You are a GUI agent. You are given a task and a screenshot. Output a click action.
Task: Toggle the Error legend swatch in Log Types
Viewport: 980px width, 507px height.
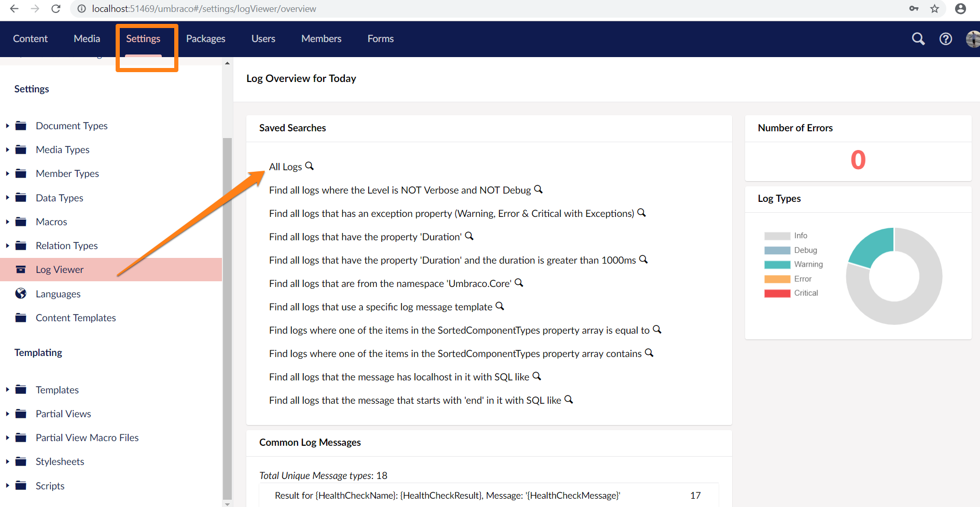pos(777,279)
